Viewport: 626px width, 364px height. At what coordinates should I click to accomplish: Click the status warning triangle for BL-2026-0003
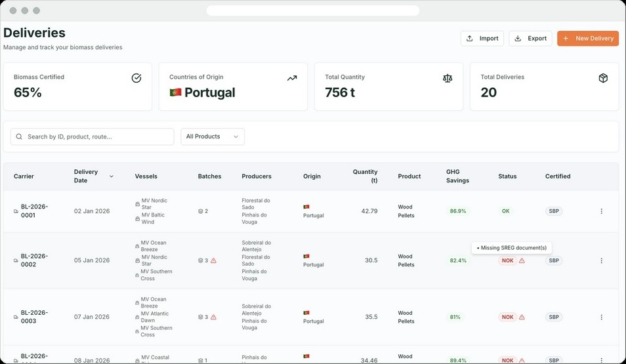(522, 317)
